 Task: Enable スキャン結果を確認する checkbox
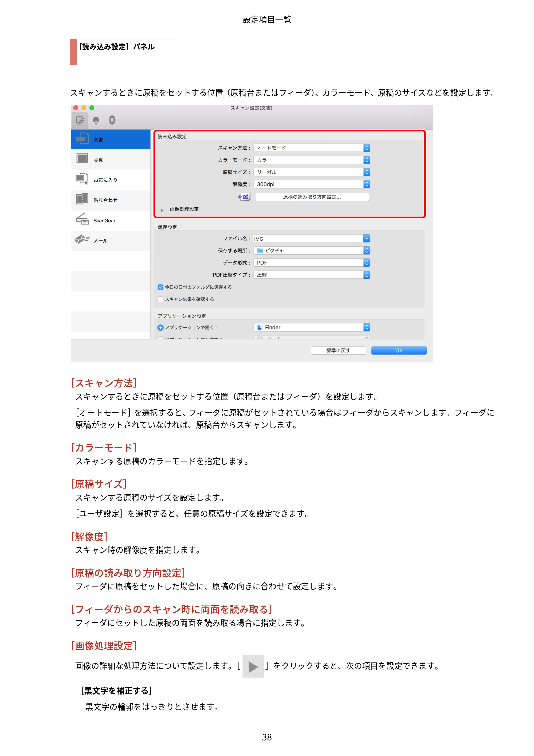pos(160,299)
